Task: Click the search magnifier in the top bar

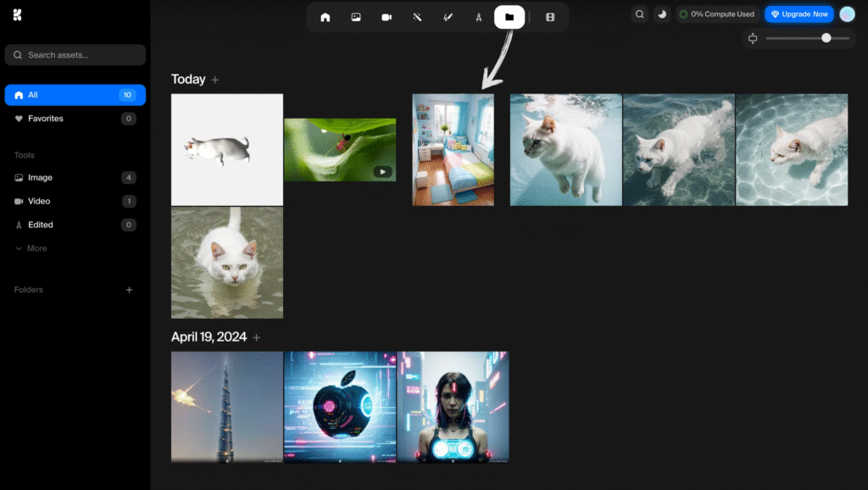Action: tap(639, 14)
